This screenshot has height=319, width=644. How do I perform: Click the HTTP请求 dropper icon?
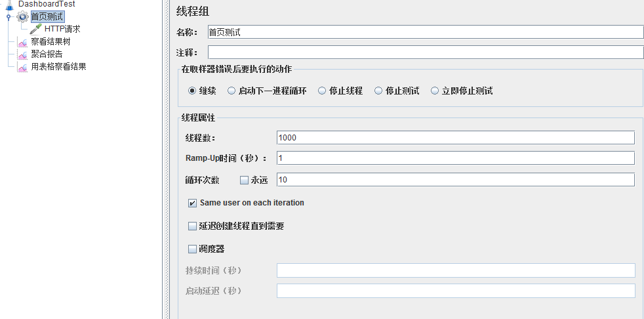[35, 29]
